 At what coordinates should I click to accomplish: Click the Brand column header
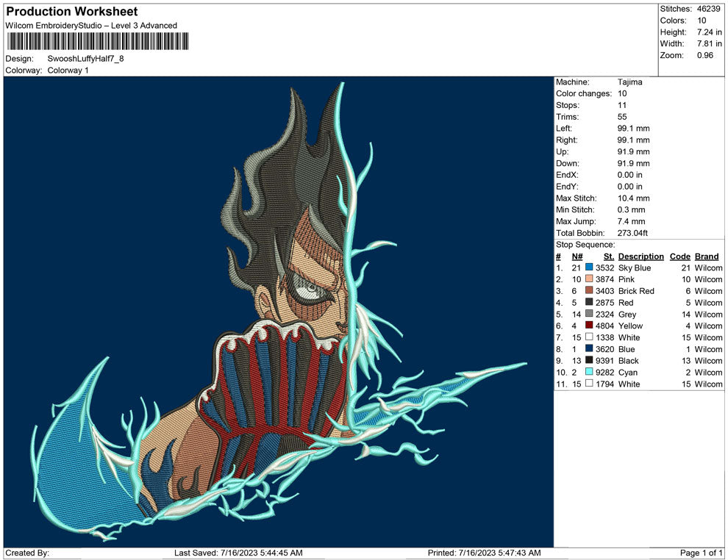coord(707,256)
